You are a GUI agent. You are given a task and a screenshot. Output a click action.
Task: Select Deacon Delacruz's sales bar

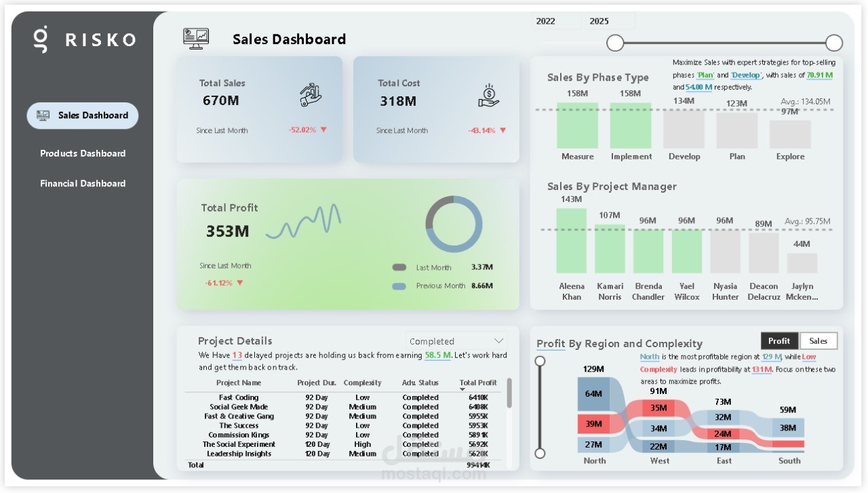764,253
